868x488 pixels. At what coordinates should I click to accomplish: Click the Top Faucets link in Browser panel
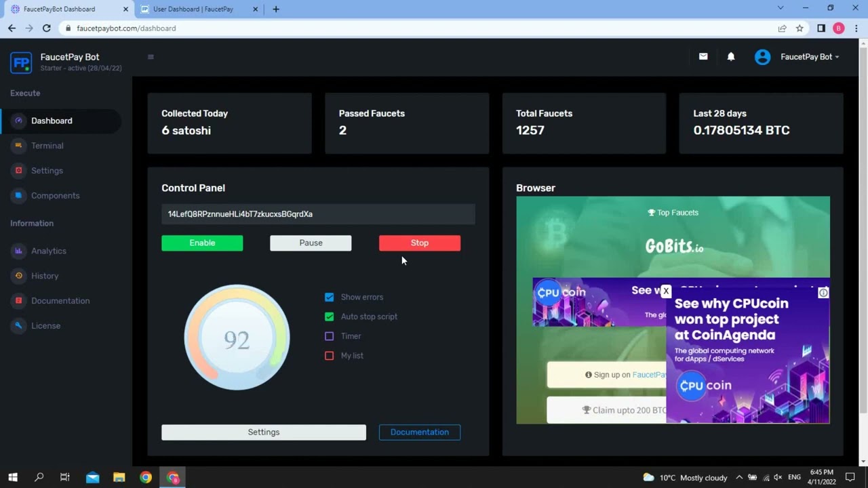673,213
